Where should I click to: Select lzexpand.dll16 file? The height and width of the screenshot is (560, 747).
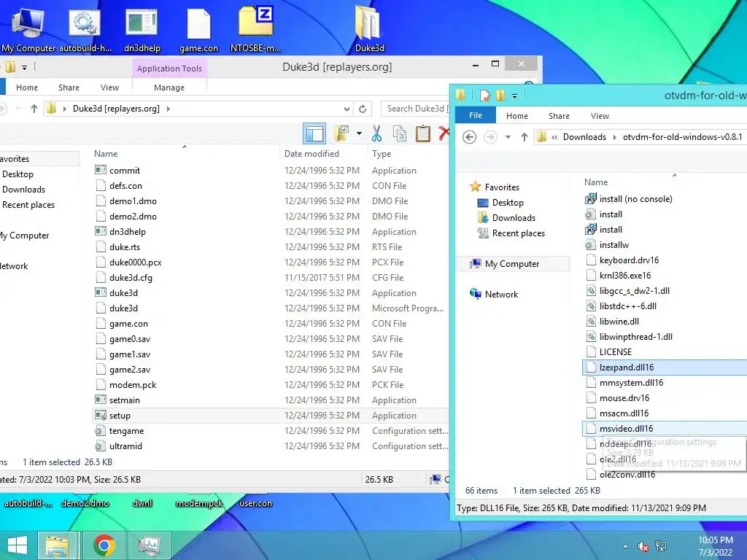[664, 367]
